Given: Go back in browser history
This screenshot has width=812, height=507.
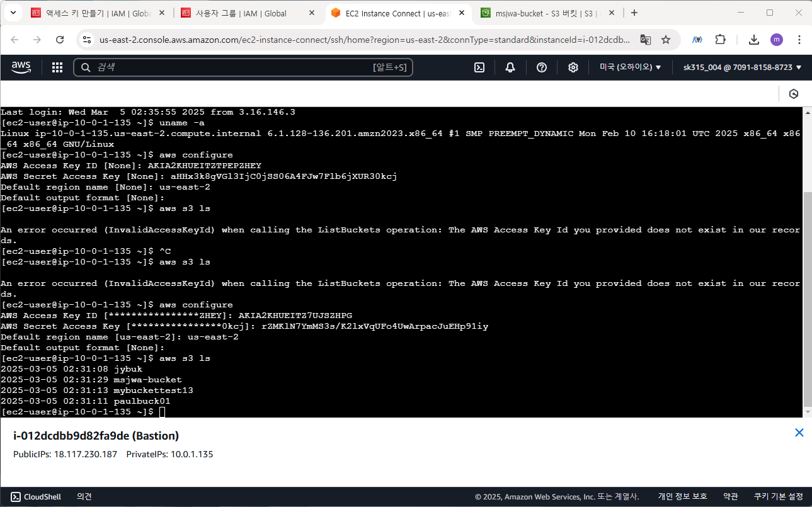Looking at the screenshot, I should (x=15, y=40).
